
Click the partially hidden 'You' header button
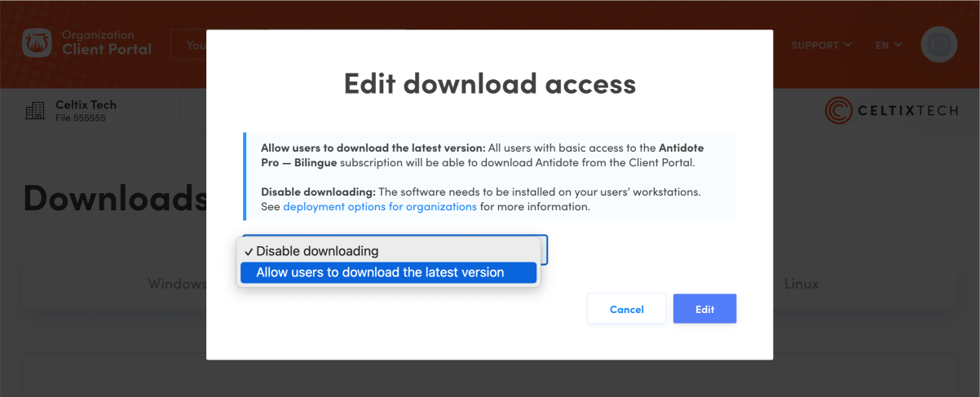[x=189, y=45]
